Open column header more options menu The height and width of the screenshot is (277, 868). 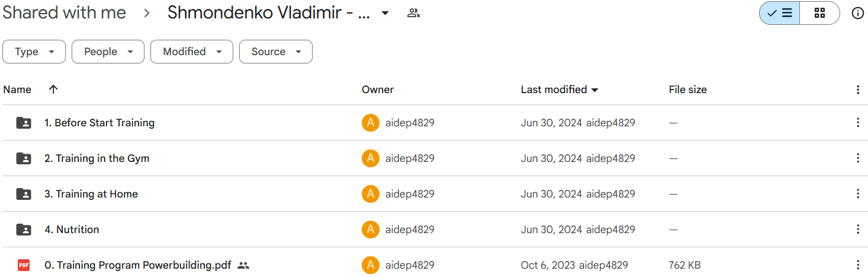[857, 90]
